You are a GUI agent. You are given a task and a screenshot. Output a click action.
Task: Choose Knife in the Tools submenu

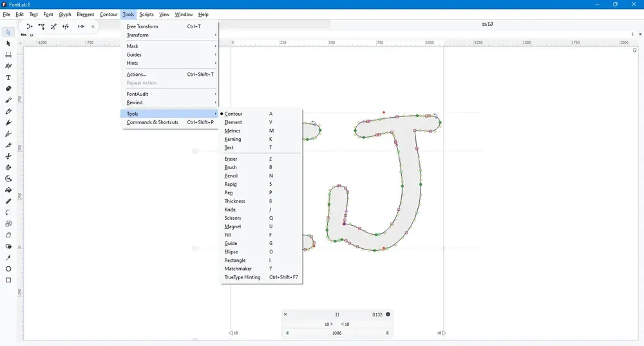261,210
